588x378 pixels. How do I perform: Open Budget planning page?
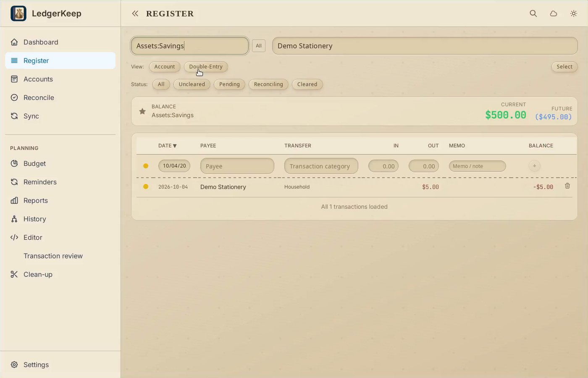60,163
